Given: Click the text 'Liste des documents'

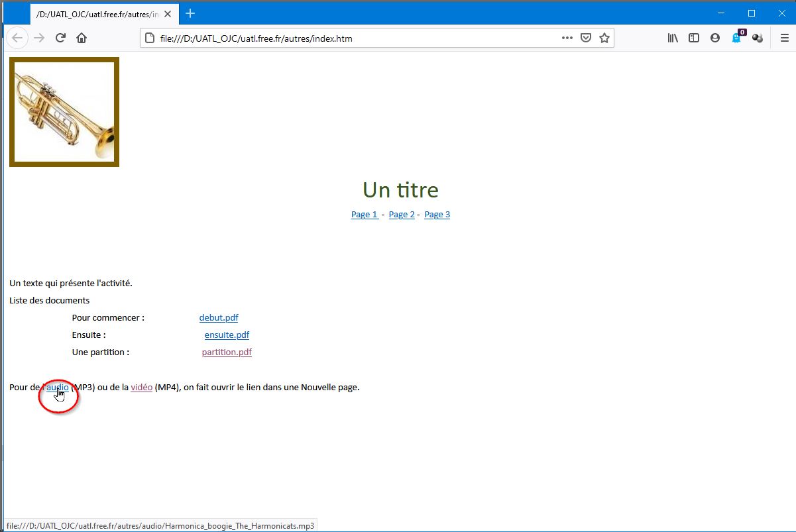Looking at the screenshot, I should (x=50, y=301).
